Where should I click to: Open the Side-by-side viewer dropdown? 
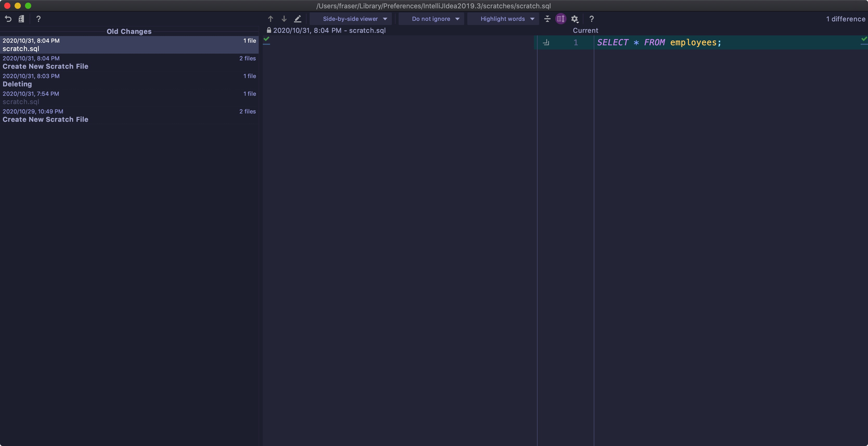click(350, 19)
